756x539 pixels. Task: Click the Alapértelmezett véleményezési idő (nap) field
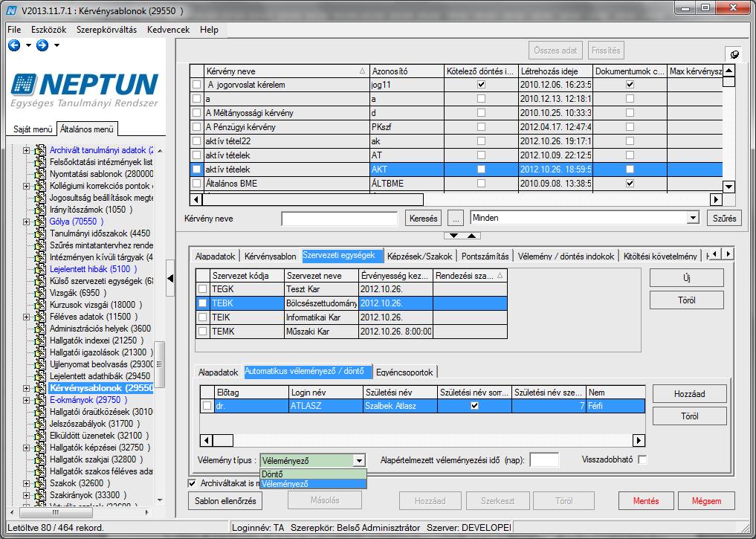(544, 460)
